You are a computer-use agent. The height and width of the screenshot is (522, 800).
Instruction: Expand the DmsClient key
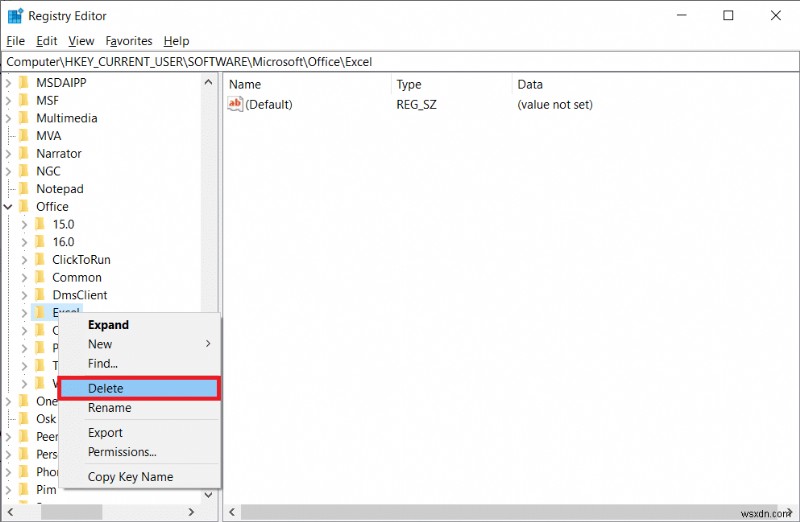point(24,295)
